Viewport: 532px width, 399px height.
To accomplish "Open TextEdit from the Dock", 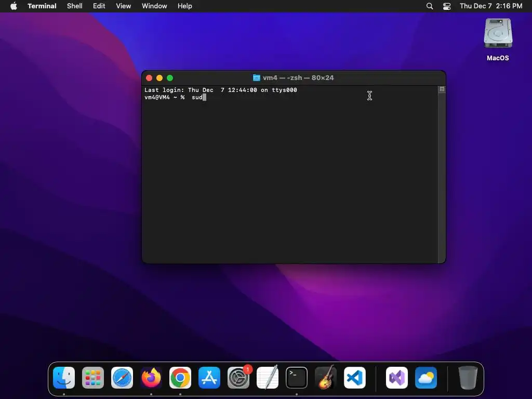I will click(268, 378).
